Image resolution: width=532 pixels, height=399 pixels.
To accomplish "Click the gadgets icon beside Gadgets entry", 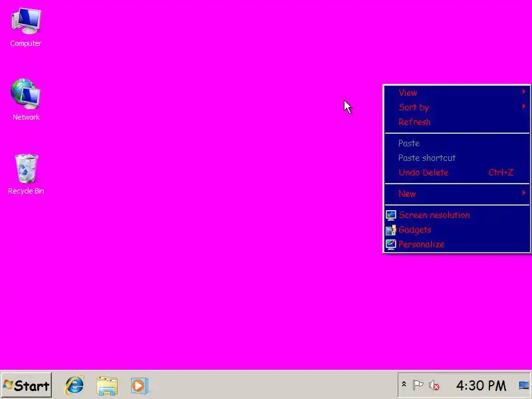I will pos(391,229).
